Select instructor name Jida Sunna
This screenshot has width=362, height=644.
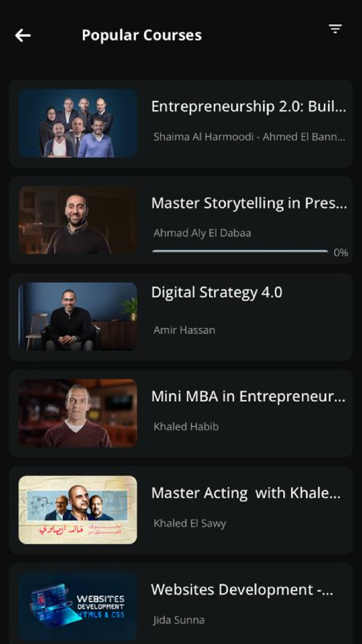pos(179,620)
